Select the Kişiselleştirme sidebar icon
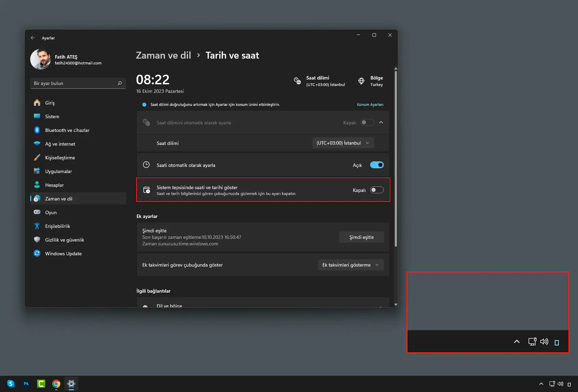Viewport: 578px width, 392px height. (37, 157)
